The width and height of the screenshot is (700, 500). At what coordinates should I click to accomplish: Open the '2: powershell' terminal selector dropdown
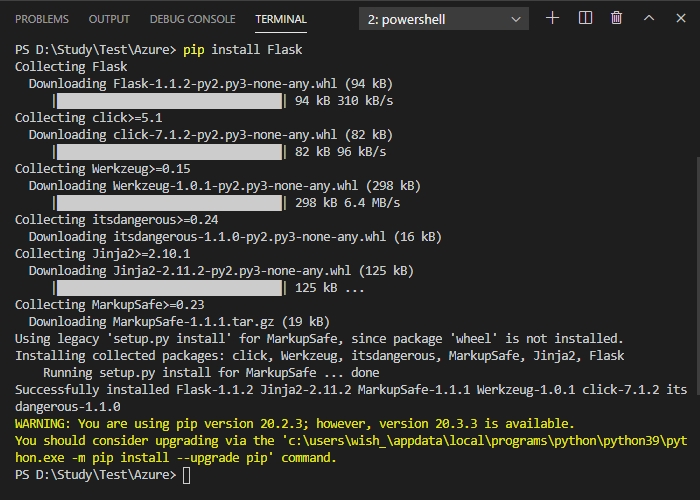pos(444,19)
